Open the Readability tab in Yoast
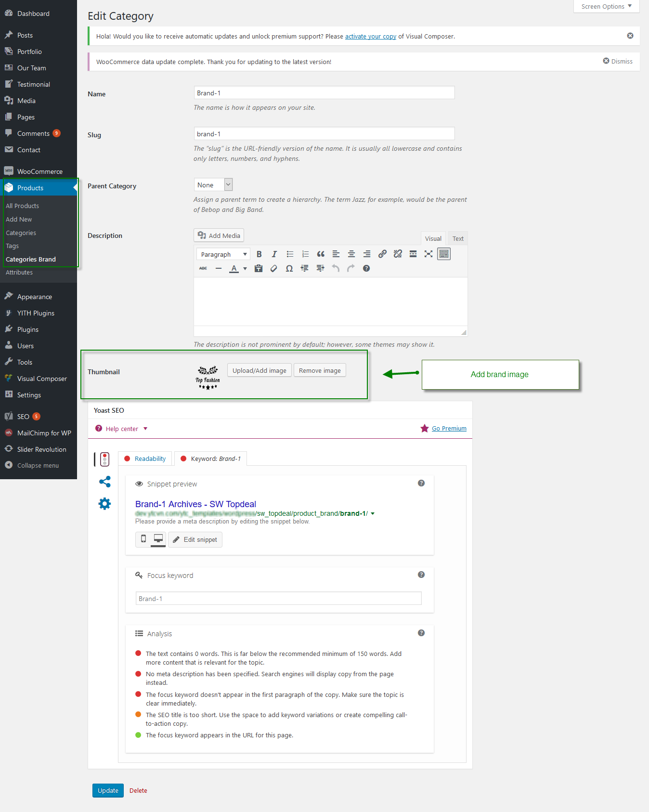Image resolution: width=649 pixels, height=812 pixels. click(145, 458)
